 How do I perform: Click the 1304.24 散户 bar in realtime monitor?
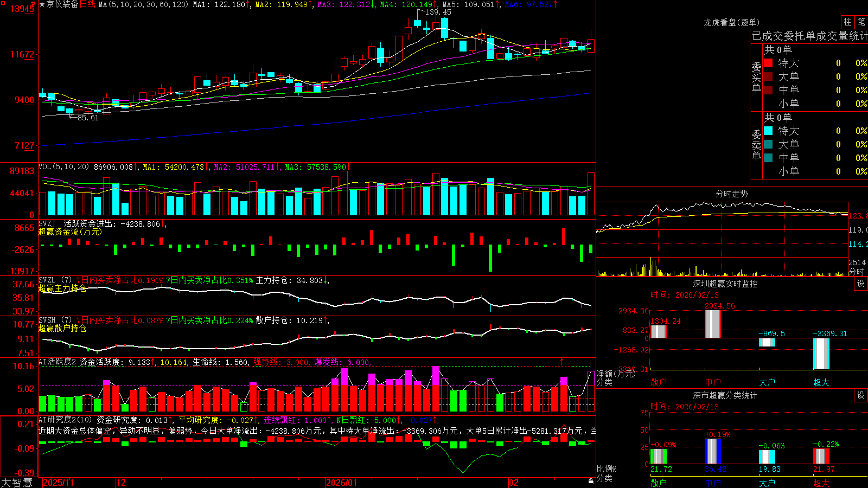[659, 332]
